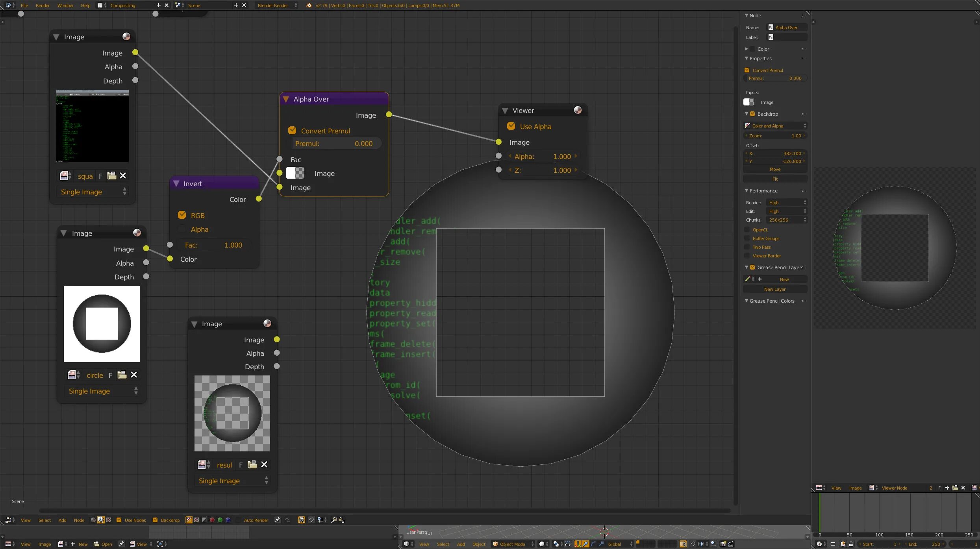The width and height of the screenshot is (980, 549).
Task: Click the OpenGL render camera icon
Action: pos(723,544)
